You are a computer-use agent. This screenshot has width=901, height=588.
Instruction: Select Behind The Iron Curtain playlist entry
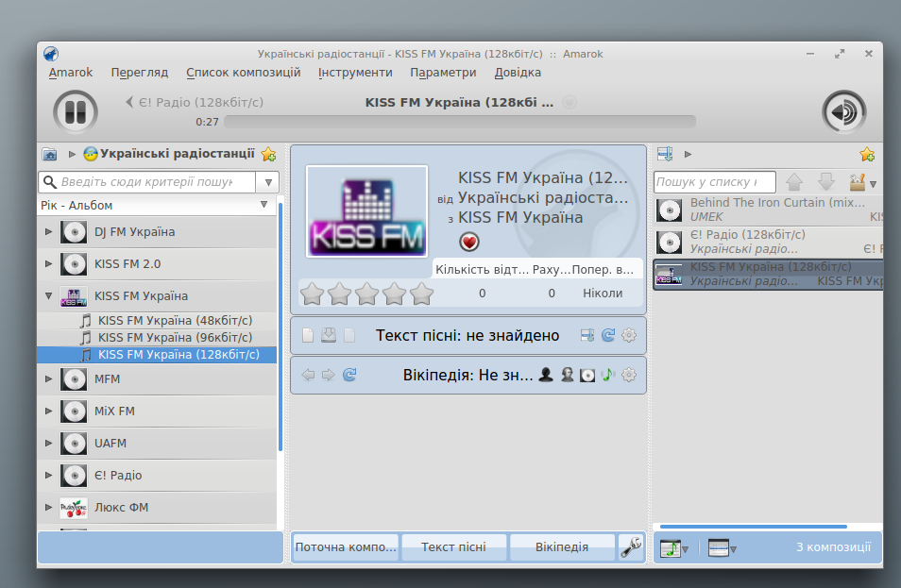(768, 210)
